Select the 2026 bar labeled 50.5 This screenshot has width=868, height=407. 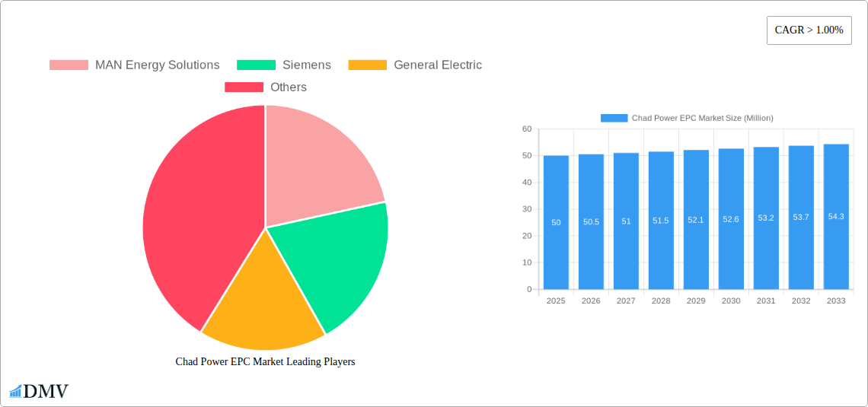(x=591, y=221)
